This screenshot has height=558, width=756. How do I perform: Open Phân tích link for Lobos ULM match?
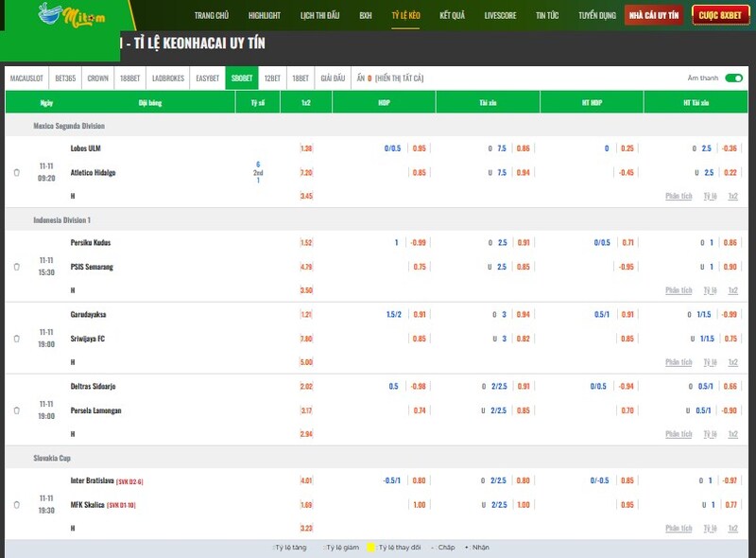pos(679,196)
